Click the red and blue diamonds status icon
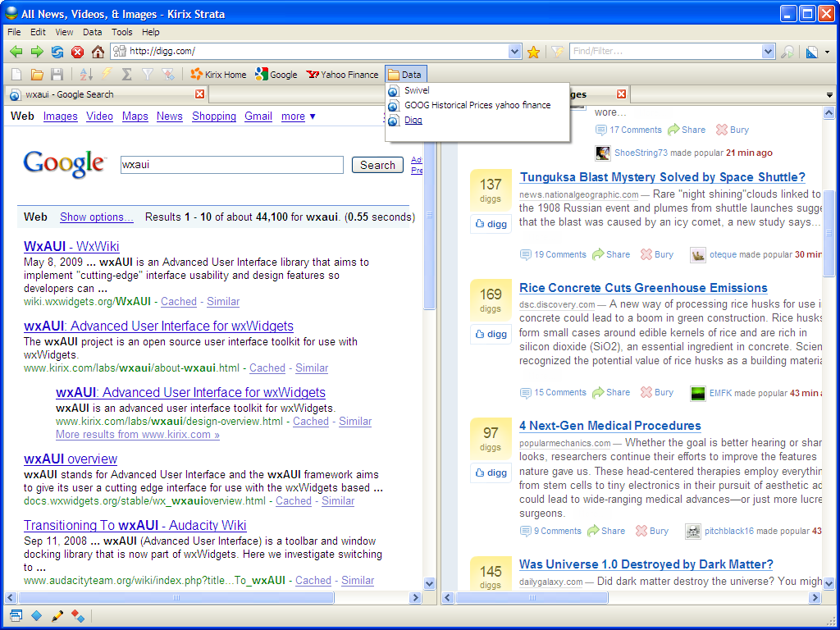This screenshot has height=630, width=840. pos(78,616)
